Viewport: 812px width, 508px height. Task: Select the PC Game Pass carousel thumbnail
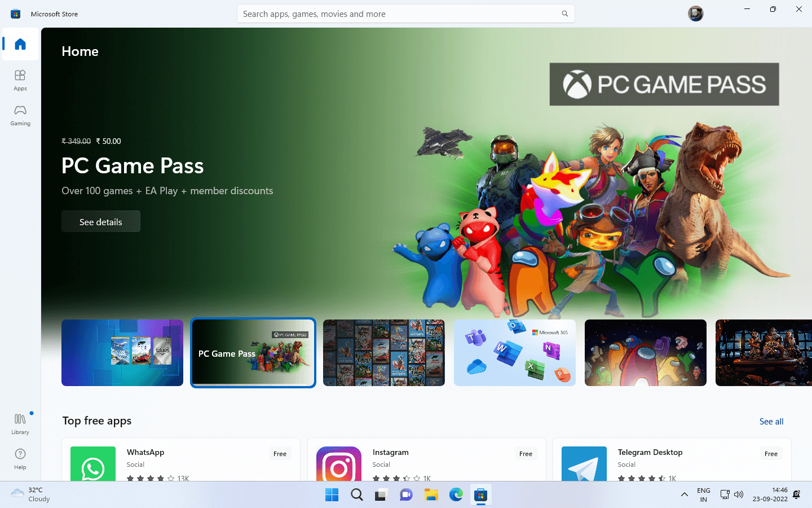(253, 353)
